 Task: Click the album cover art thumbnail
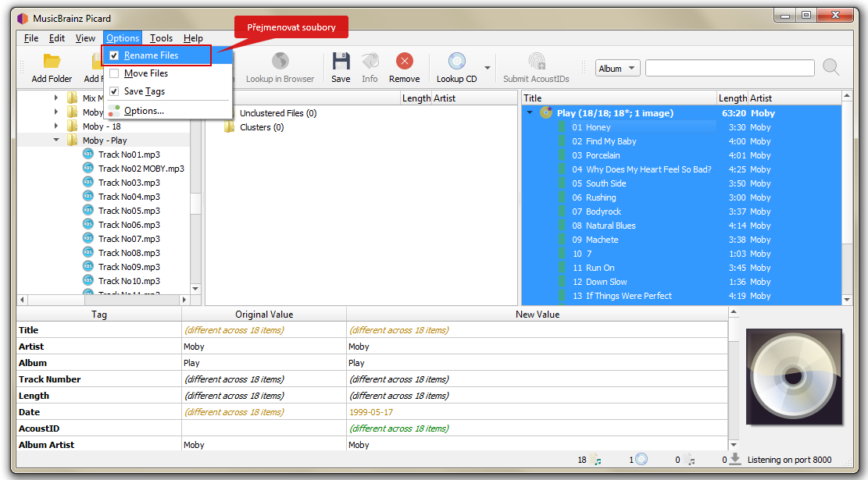tap(794, 377)
